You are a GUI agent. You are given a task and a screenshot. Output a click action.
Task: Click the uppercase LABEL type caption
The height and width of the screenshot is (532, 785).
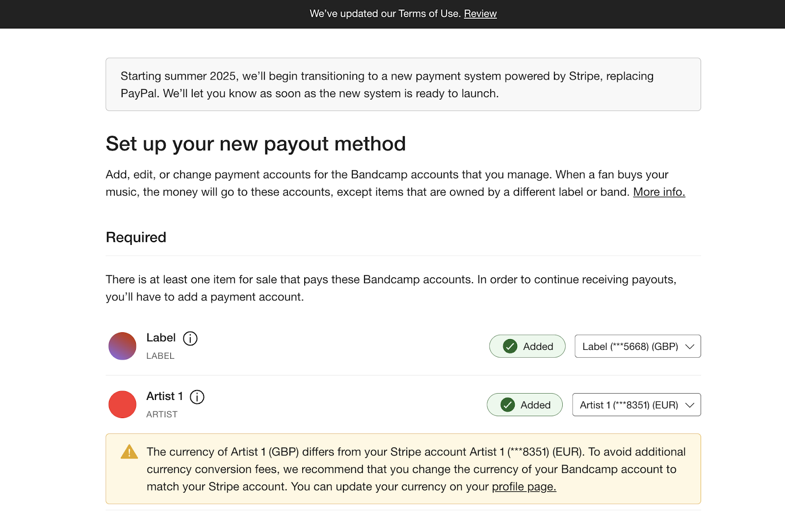160,356
